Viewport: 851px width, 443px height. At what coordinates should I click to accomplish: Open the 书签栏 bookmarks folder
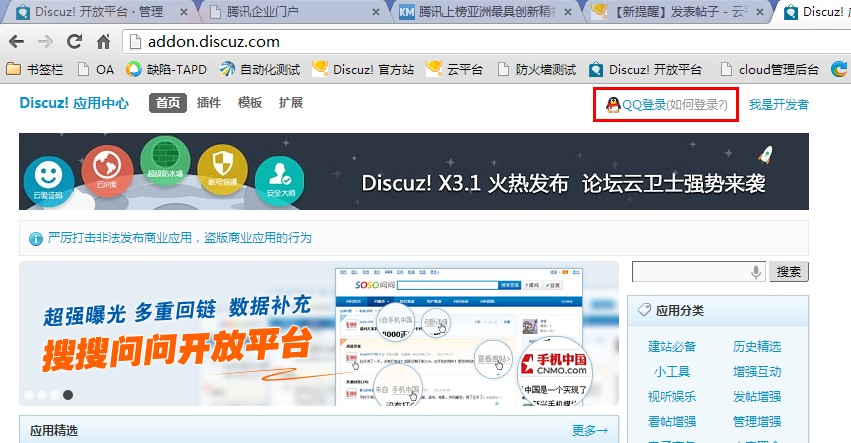click(35, 69)
